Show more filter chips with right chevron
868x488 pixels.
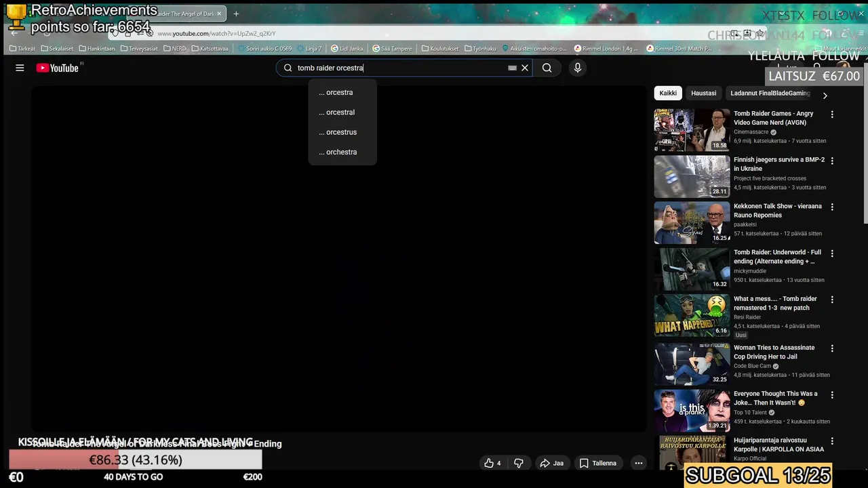(825, 96)
